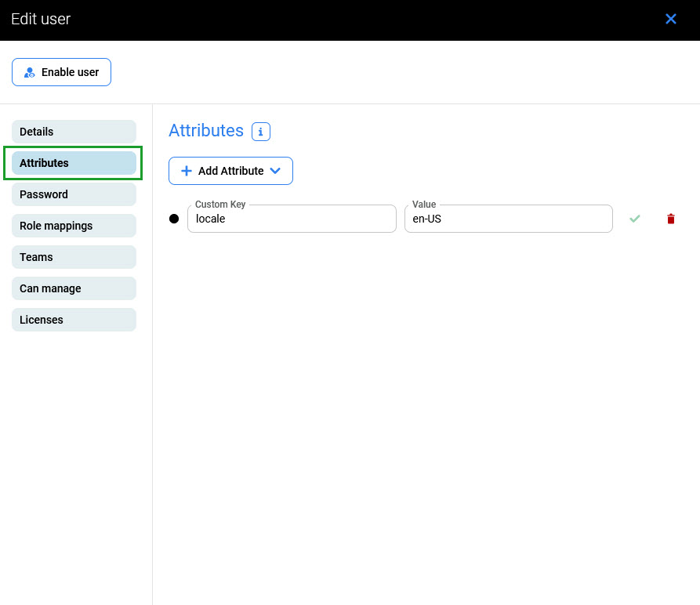Expand the Add Attribute dropdown chevron
Viewport: 700px width, 605px height.
pyautogui.click(x=275, y=171)
